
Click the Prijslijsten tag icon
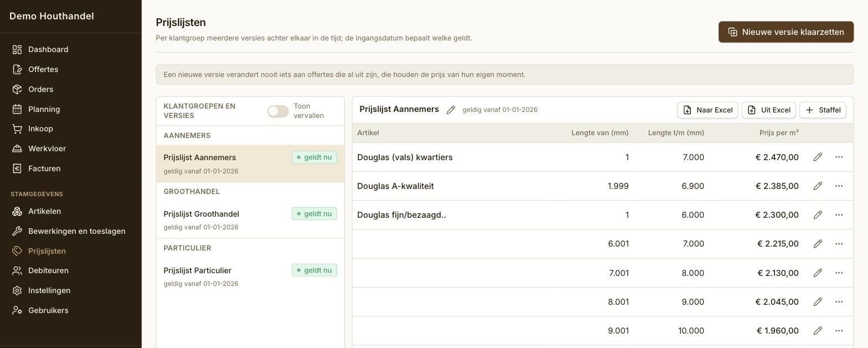(x=17, y=251)
